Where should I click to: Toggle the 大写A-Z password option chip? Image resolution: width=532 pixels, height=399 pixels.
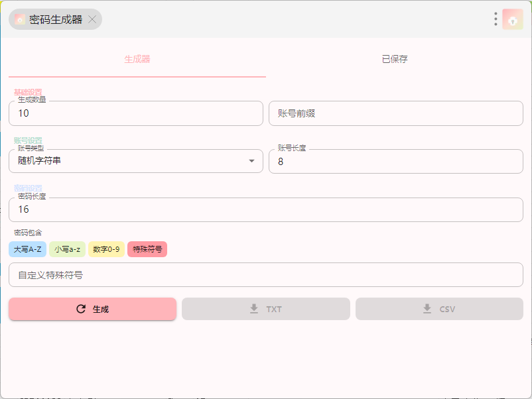click(28, 249)
